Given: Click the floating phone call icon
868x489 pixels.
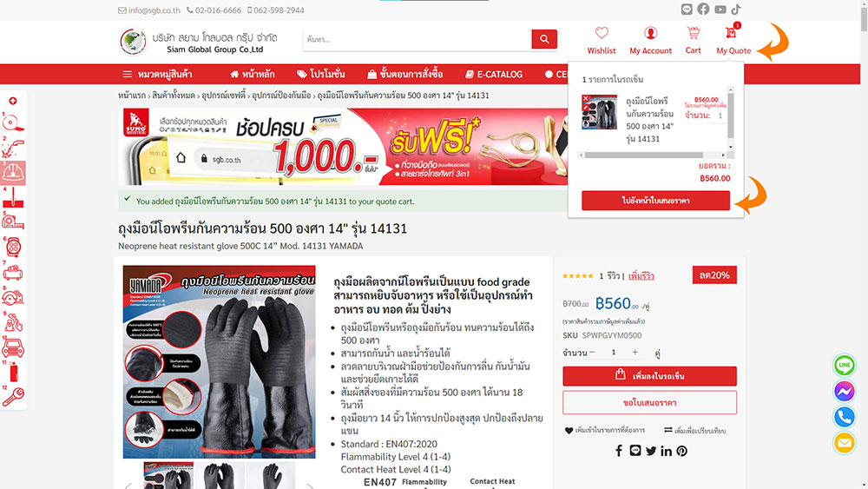Looking at the screenshot, I should (845, 417).
